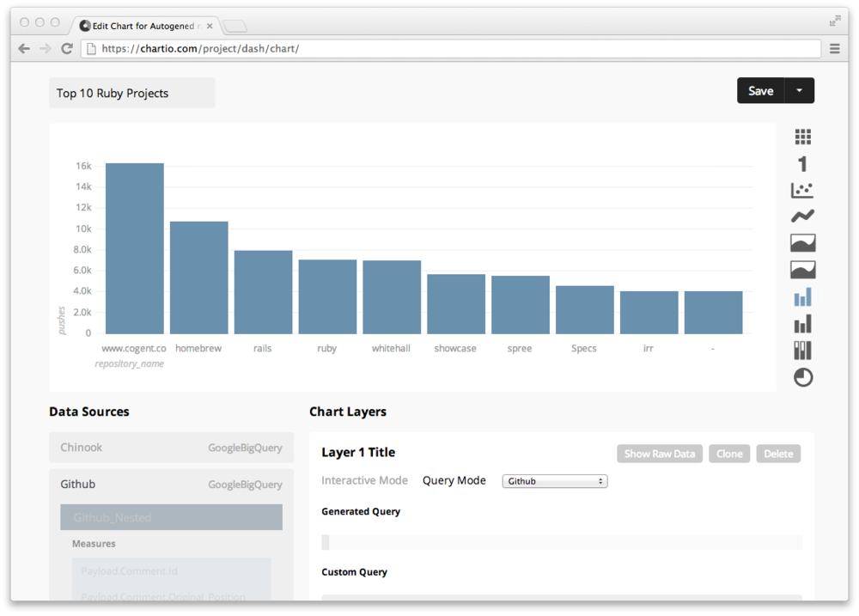
Task: Choose the stacked percentage bar chart icon
Action: click(x=802, y=351)
